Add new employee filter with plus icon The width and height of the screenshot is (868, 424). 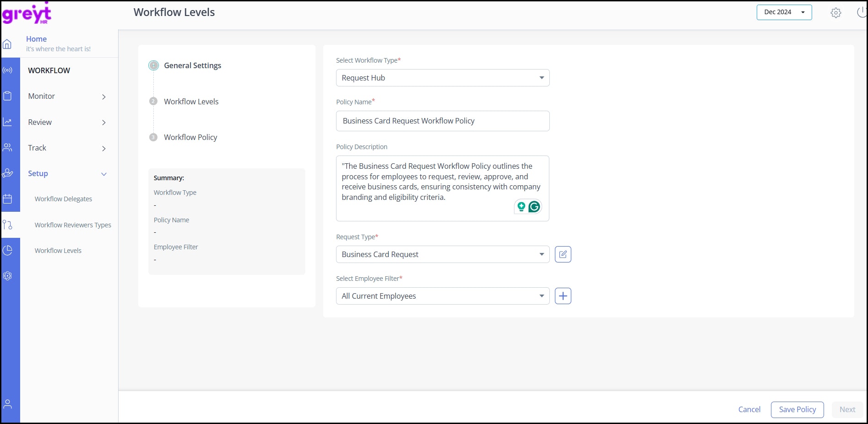coord(563,296)
